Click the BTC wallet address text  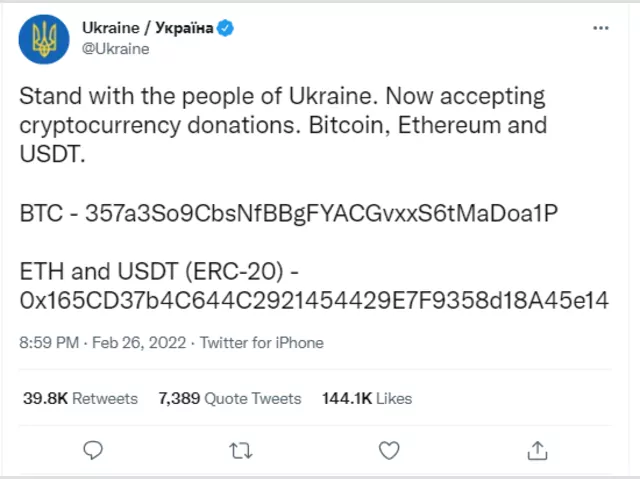(x=321, y=213)
